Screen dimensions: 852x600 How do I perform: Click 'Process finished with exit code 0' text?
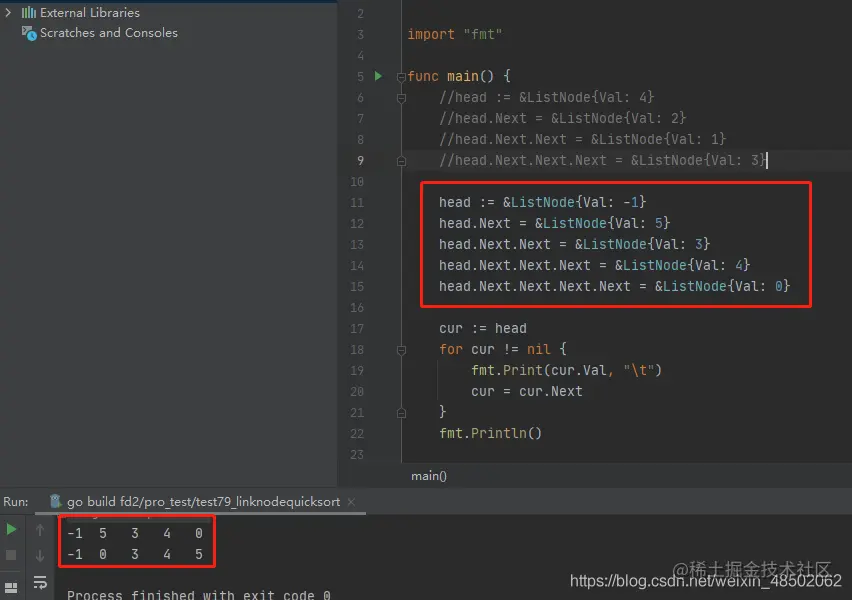(x=199, y=595)
